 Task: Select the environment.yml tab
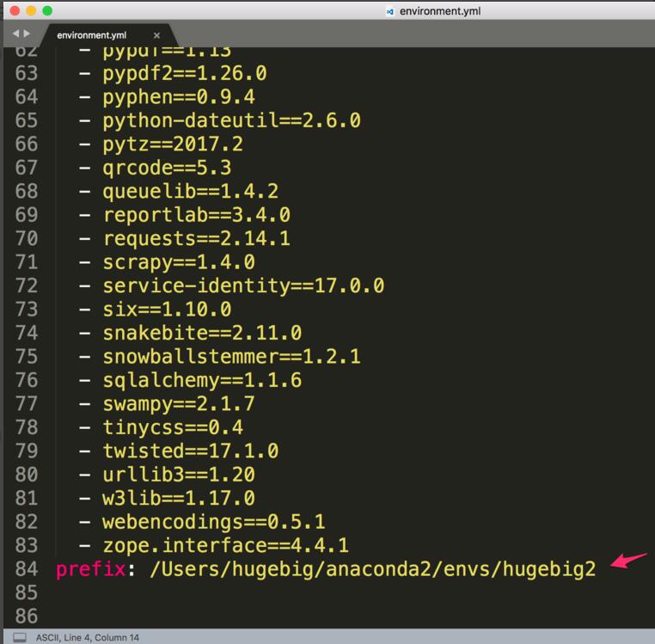click(x=90, y=35)
